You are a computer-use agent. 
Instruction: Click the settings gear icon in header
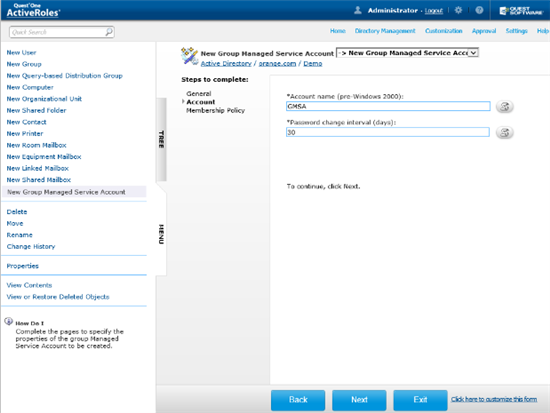pos(458,10)
